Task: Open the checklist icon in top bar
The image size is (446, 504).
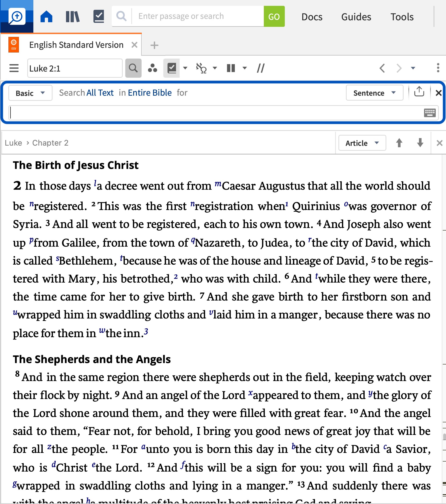Action: pos(99,16)
